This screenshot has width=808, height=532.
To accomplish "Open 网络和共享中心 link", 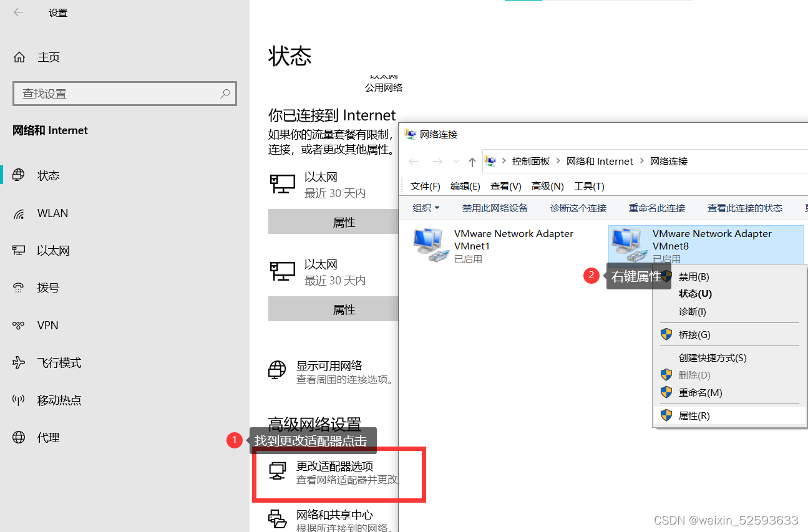I will click(x=335, y=515).
